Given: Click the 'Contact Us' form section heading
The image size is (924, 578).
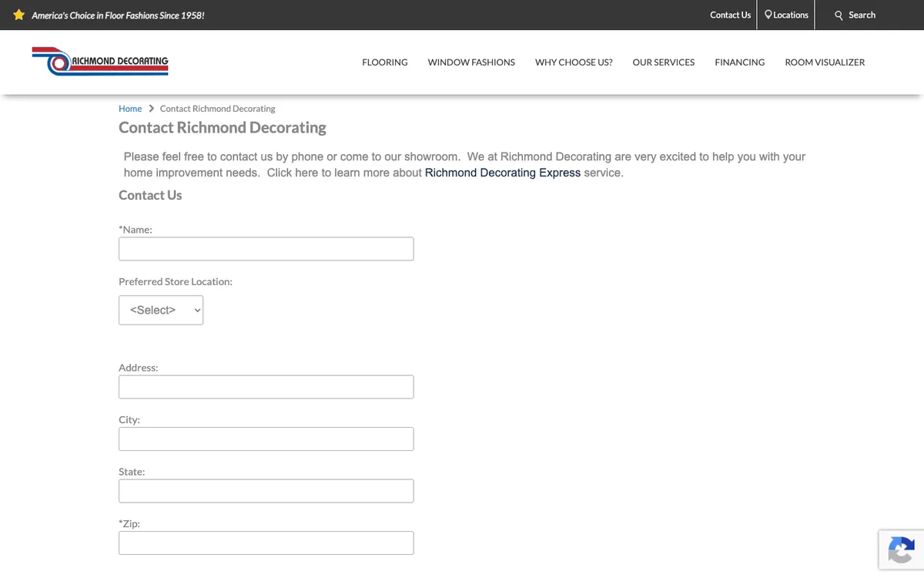Looking at the screenshot, I should pyautogui.click(x=150, y=195).
